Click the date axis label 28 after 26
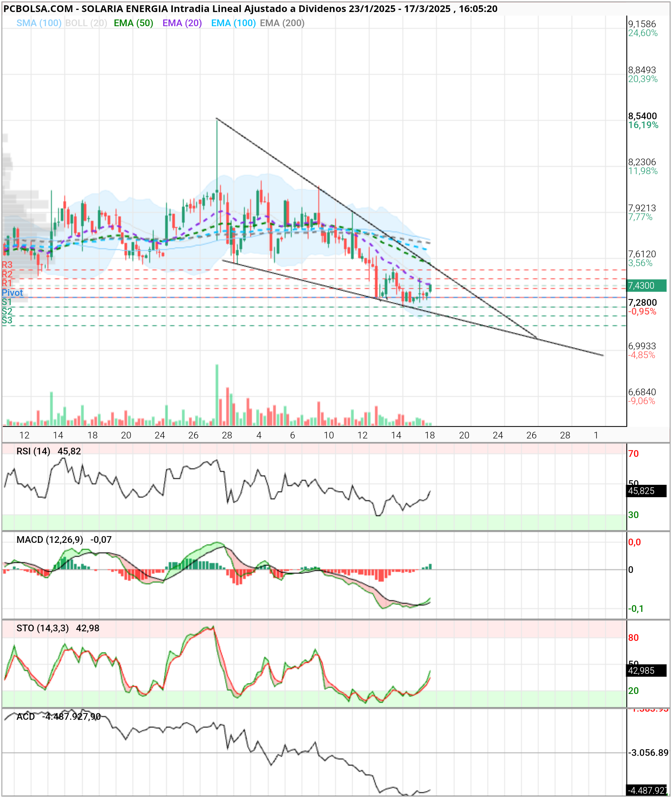The width and height of the screenshot is (672, 798). 565,435
